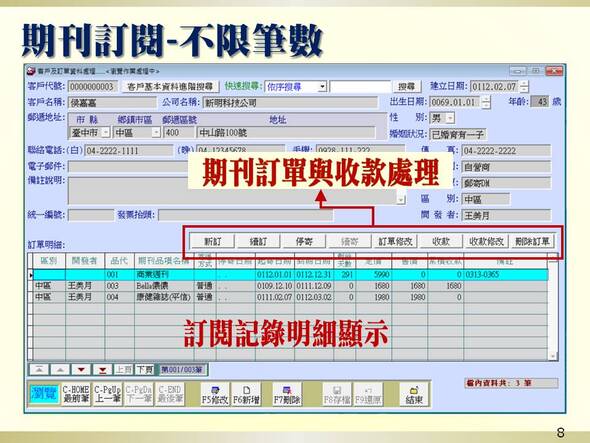The height and width of the screenshot is (443, 590).
Task: Click the 統一編號 tax ID field
Action: click(91, 215)
